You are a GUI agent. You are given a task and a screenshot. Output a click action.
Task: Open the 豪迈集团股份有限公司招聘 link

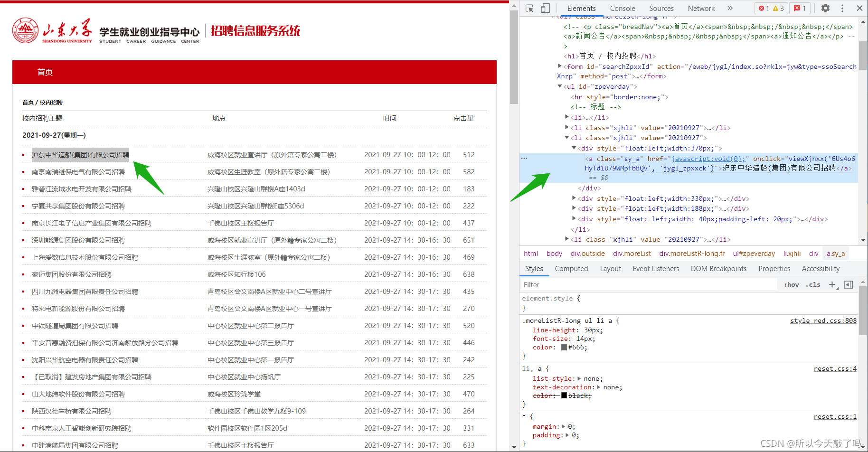tap(72, 274)
